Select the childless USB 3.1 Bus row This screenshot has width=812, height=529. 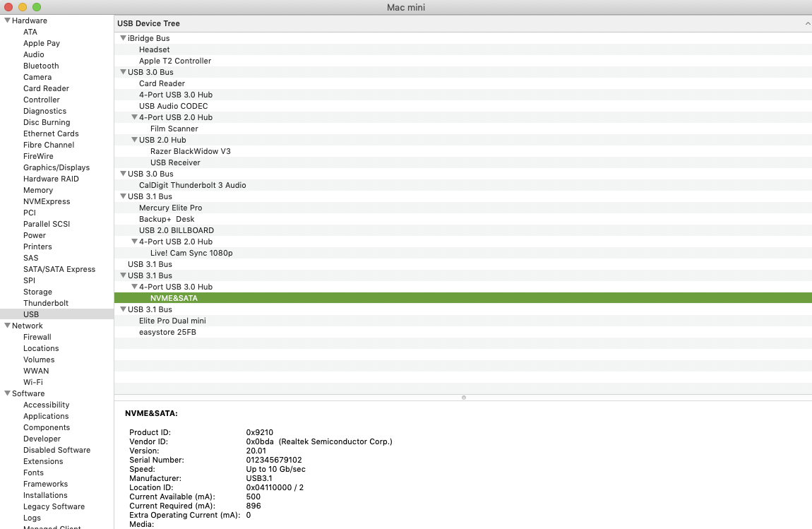[x=463, y=264]
